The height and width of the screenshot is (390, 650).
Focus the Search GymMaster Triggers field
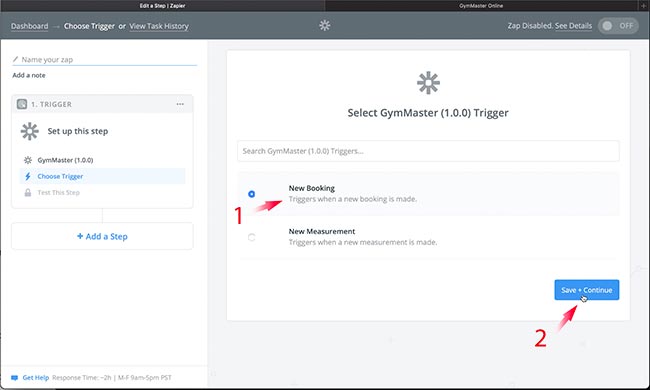[x=428, y=151]
